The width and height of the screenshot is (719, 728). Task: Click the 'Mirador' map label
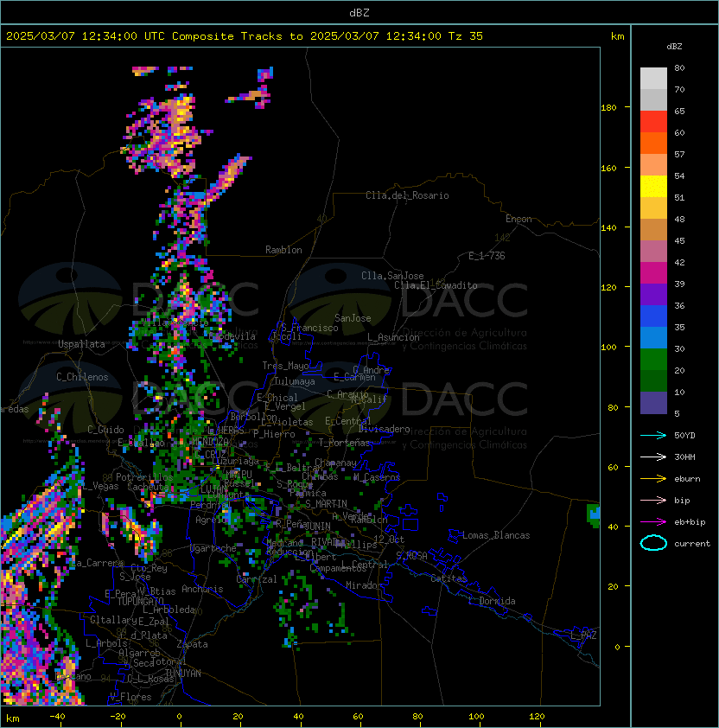(x=364, y=585)
